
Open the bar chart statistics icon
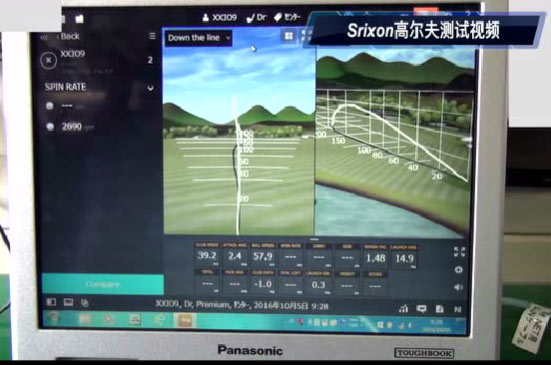[x=403, y=309]
